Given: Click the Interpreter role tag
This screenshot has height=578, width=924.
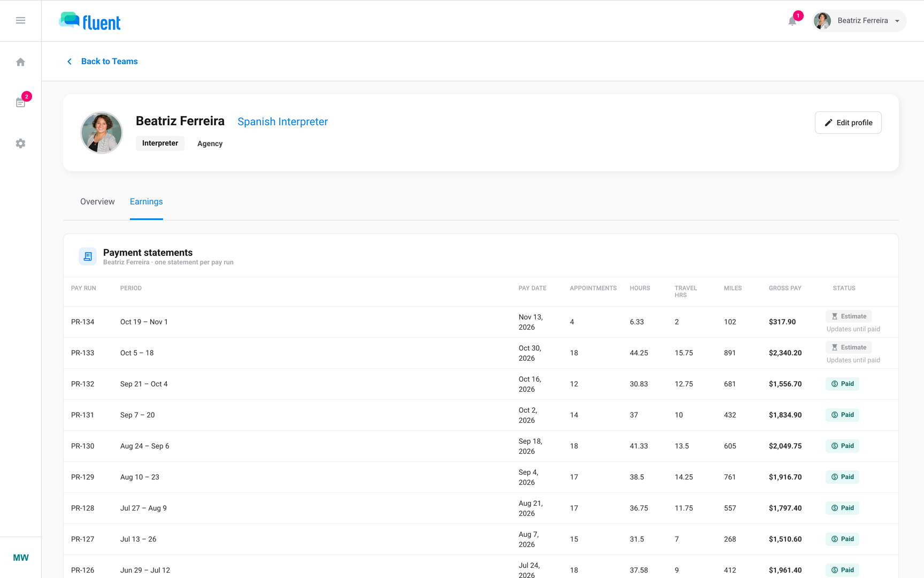Looking at the screenshot, I should click(160, 143).
